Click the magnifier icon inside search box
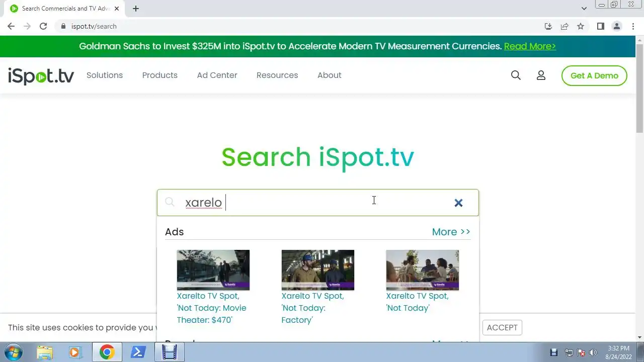Screen dimensions: 644x362 coord(170,202)
